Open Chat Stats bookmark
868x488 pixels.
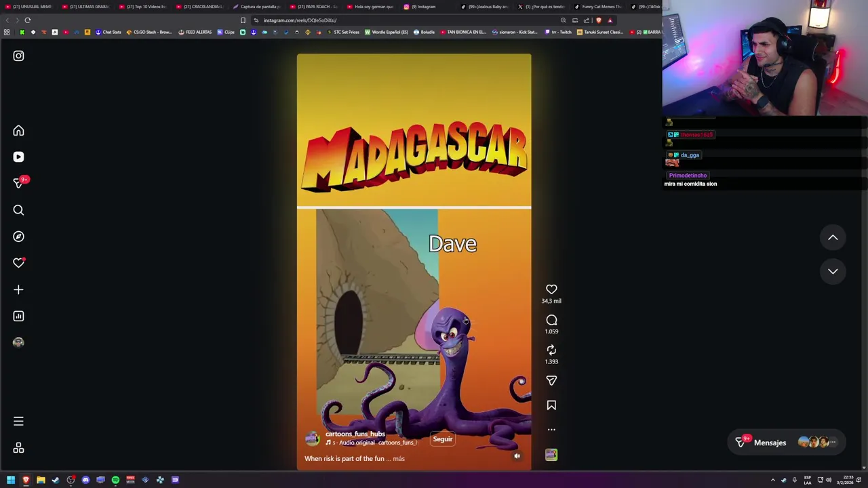pyautogui.click(x=108, y=32)
